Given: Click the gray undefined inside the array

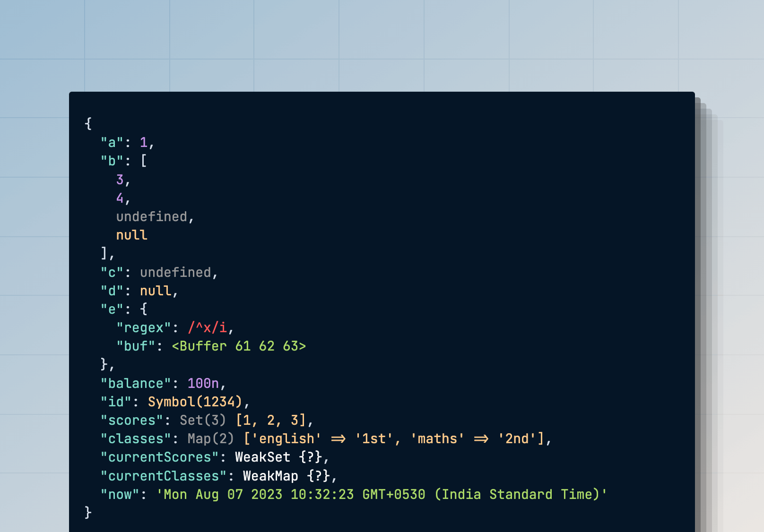Looking at the screenshot, I should 152,217.
